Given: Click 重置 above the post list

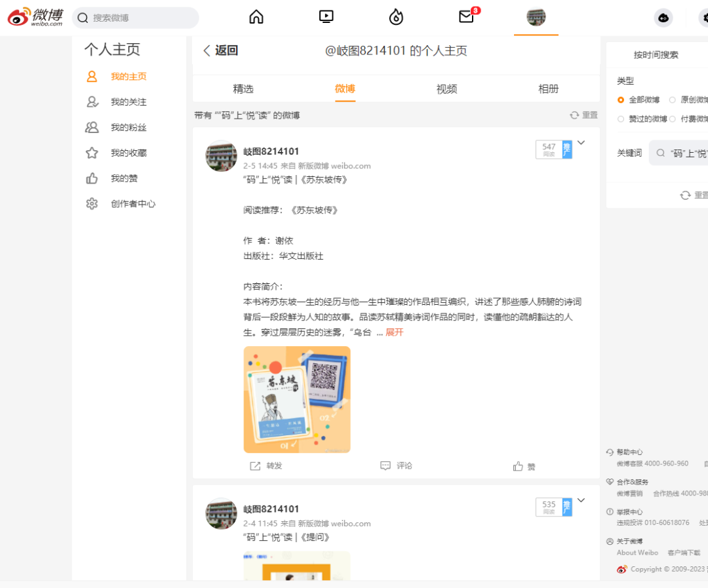Looking at the screenshot, I should click(584, 115).
